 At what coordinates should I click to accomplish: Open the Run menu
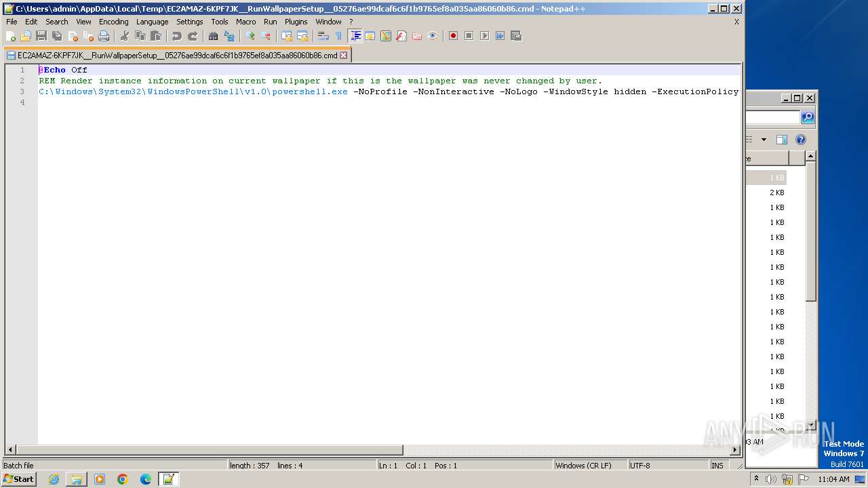tap(271, 22)
